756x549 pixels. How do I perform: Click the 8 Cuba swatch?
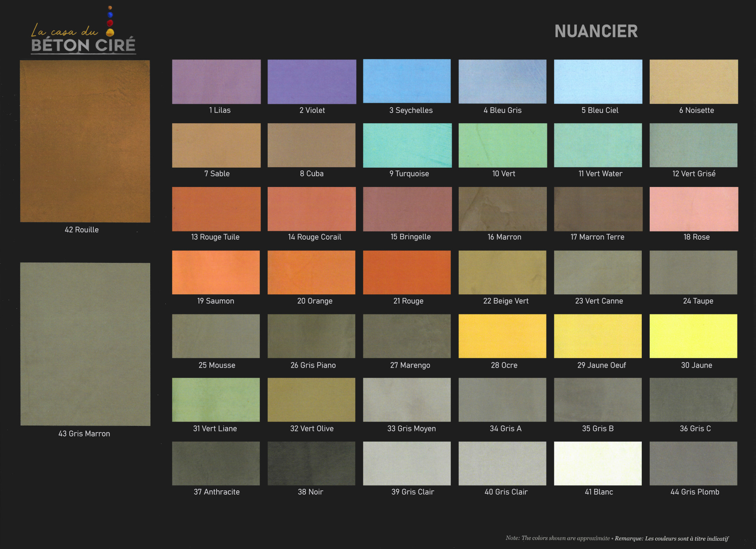pos(311,145)
